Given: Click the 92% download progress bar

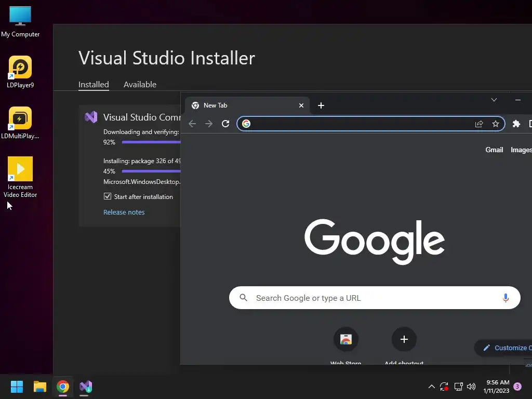Looking at the screenshot, I should coord(151,142).
